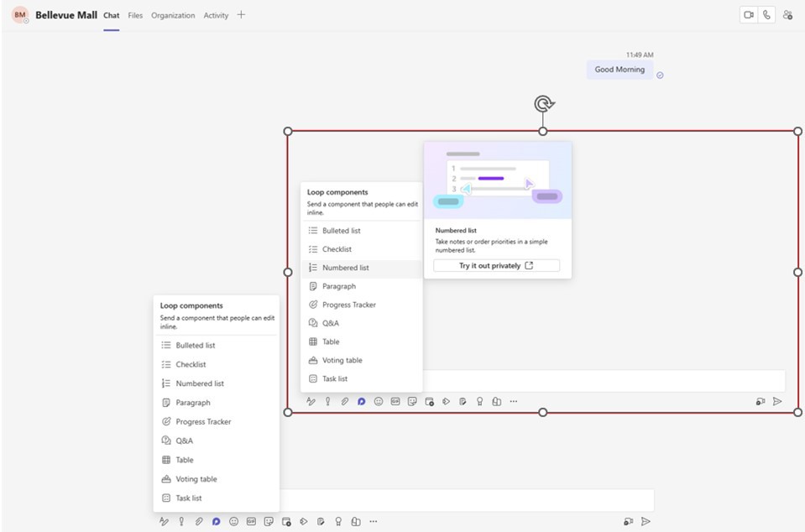Attach a file from the lower compose toolbar

(x=199, y=521)
